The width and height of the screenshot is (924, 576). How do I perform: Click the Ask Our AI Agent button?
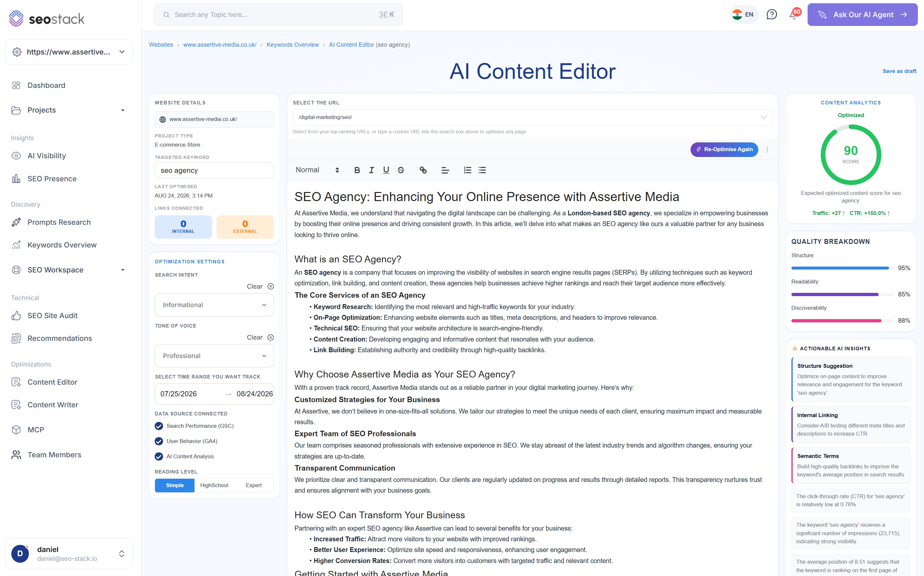pyautogui.click(x=862, y=15)
